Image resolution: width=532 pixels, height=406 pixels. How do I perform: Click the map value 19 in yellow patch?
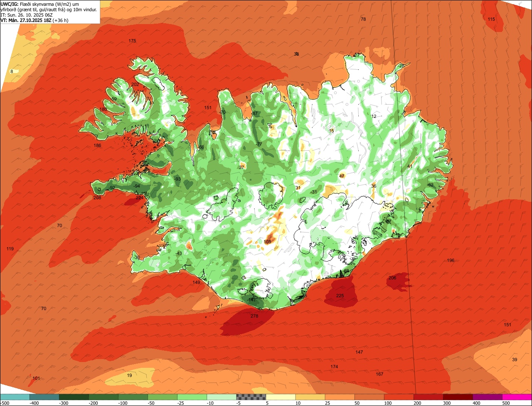click(129, 375)
